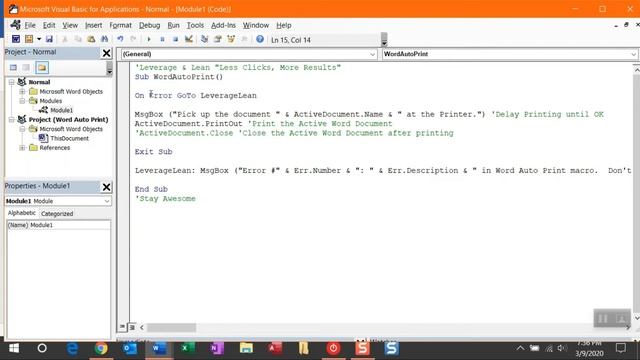This screenshot has height=360, width=640.
Task: Open the File menu
Action: [30, 25]
